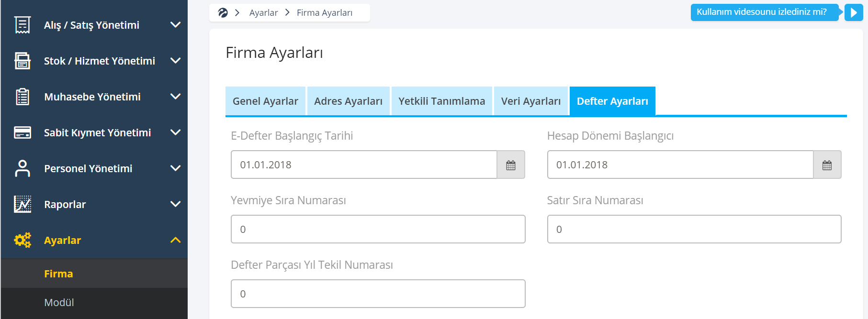
Task: Switch to Genel Ayarlar tab
Action: point(265,101)
